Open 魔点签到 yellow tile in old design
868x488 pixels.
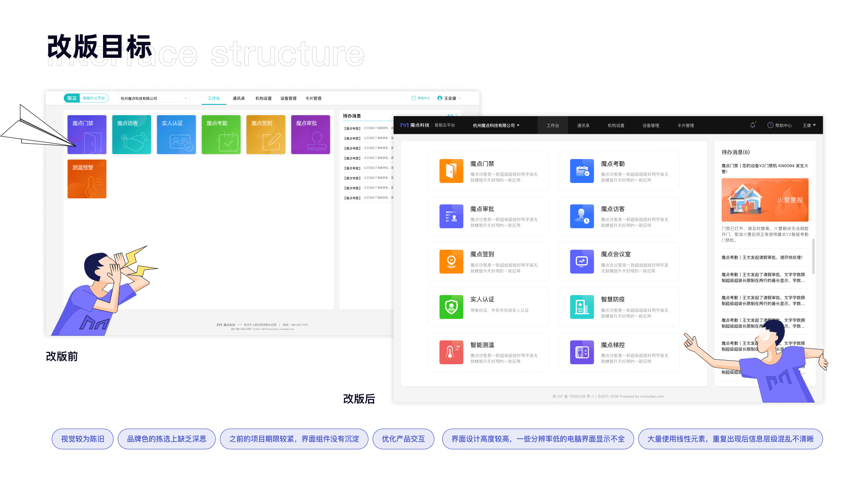pyautogui.click(x=266, y=135)
